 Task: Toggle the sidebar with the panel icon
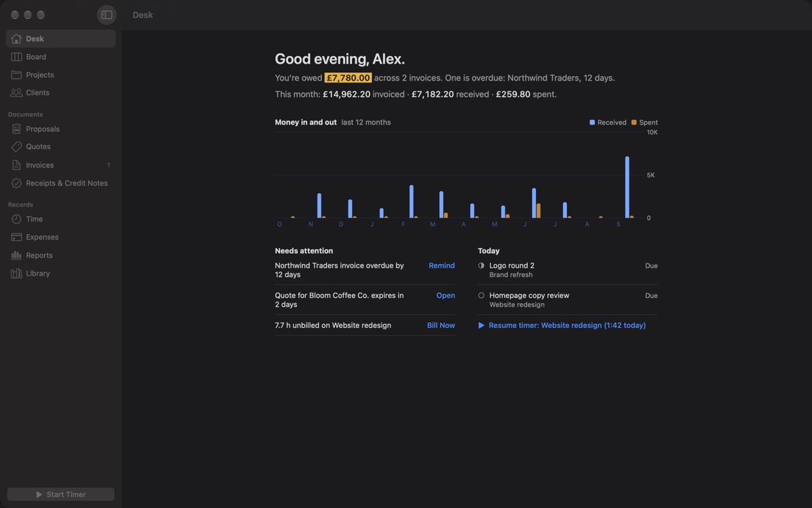[106, 15]
